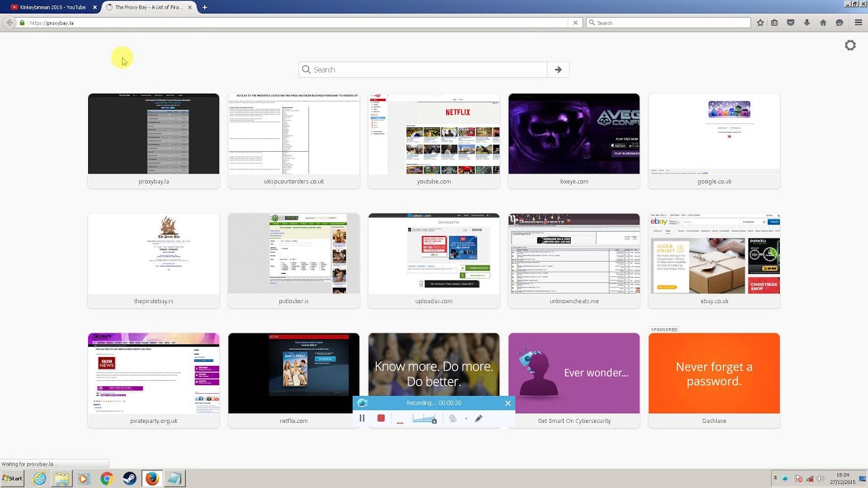Viewport: 868px width, 488px height.
Task: Open the Firefox hamburger menu
Action: point(859,22)
